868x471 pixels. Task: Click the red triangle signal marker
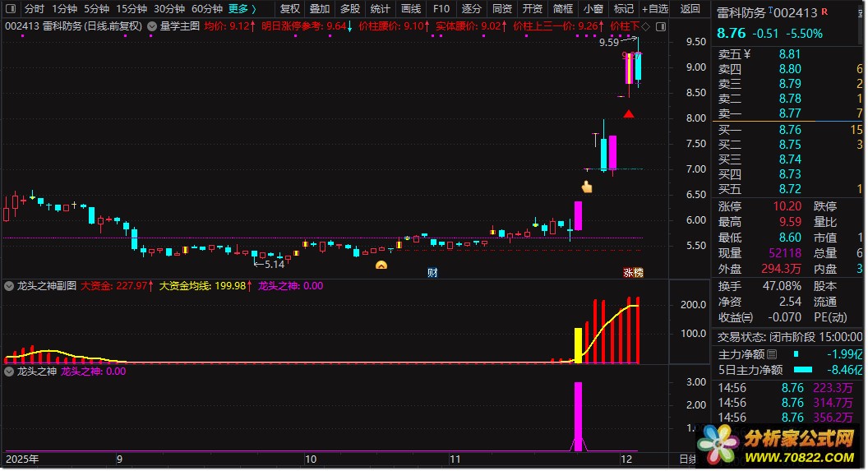click(628, 114)
